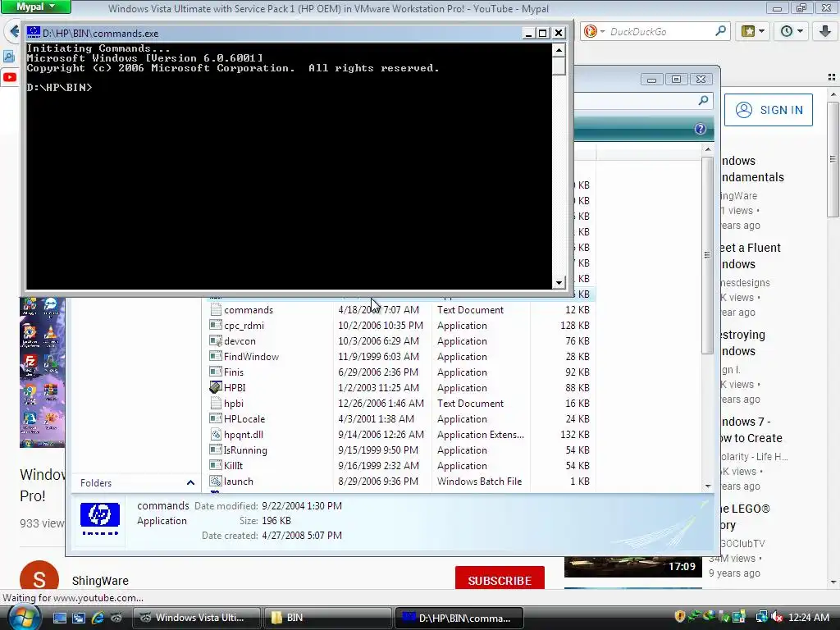The height and width of the screenshot is (630, 840).
Task: Switch to the BIN folder taskbar button
Action: 326,618
